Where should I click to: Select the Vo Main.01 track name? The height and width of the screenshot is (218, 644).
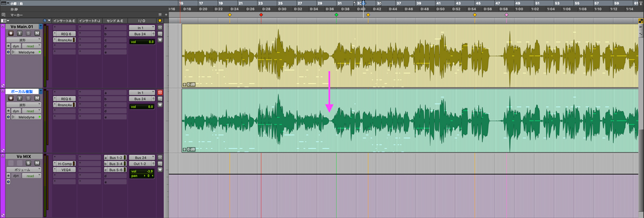tap(22, 27)
